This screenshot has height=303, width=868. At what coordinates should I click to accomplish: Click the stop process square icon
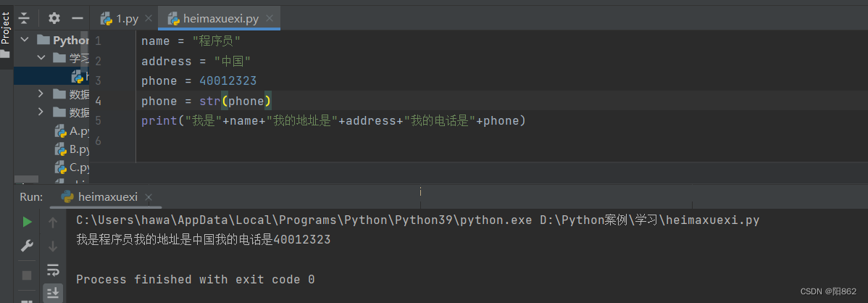coord(27,275)
